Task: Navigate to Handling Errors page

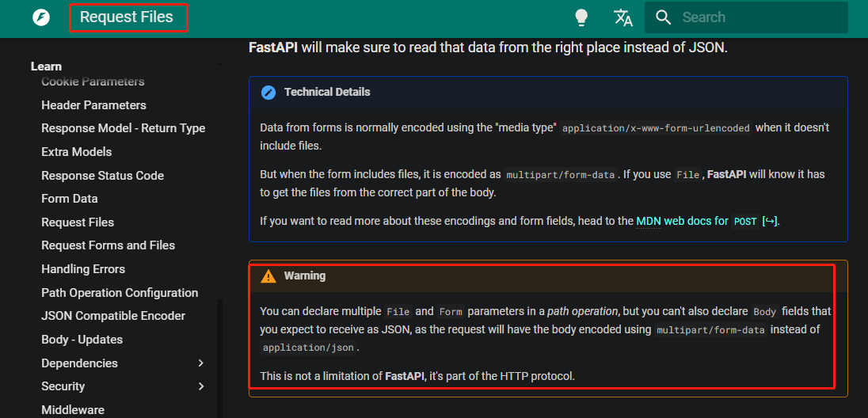Action: [x=83, y=269]
